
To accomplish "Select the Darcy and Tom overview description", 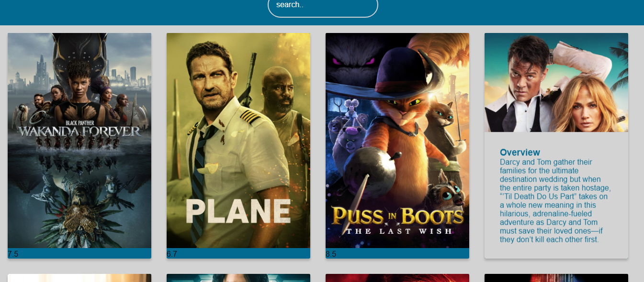I will pyautogui.click(x=556, y=201).
